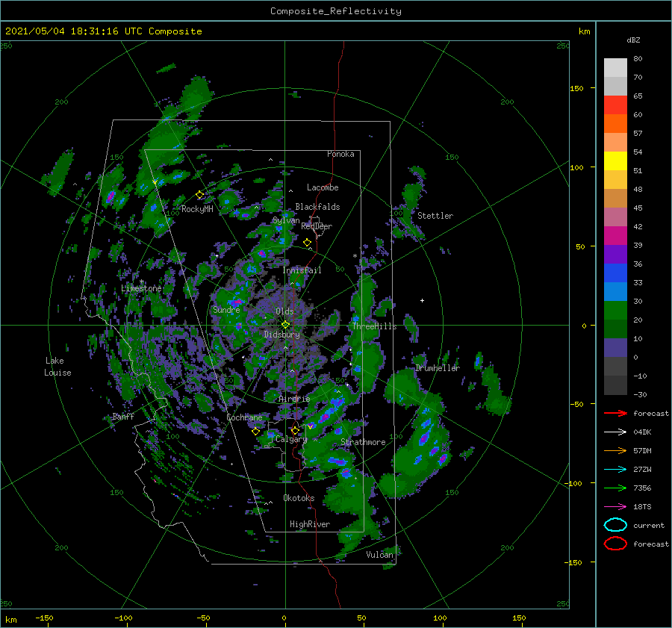Click the Lake Louise label
This screenshot has height=628, width=672.
coord(57,367)
